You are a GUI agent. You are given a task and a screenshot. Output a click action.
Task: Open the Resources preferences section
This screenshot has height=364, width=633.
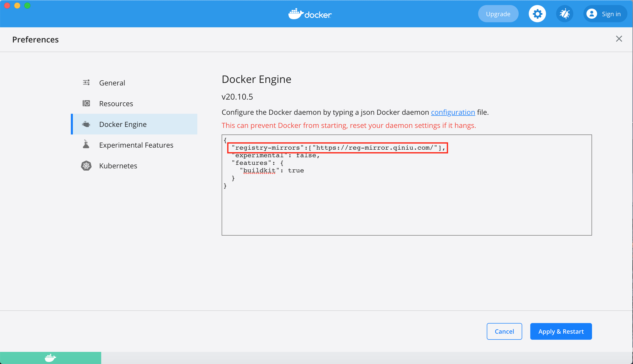coord(134,103)
